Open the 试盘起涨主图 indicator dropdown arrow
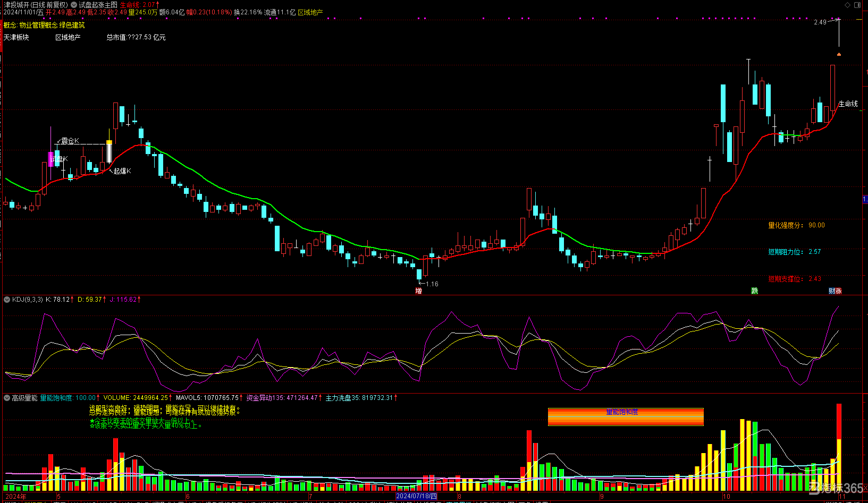The height and width of the screenshot is (503, 868). (74, 5)
